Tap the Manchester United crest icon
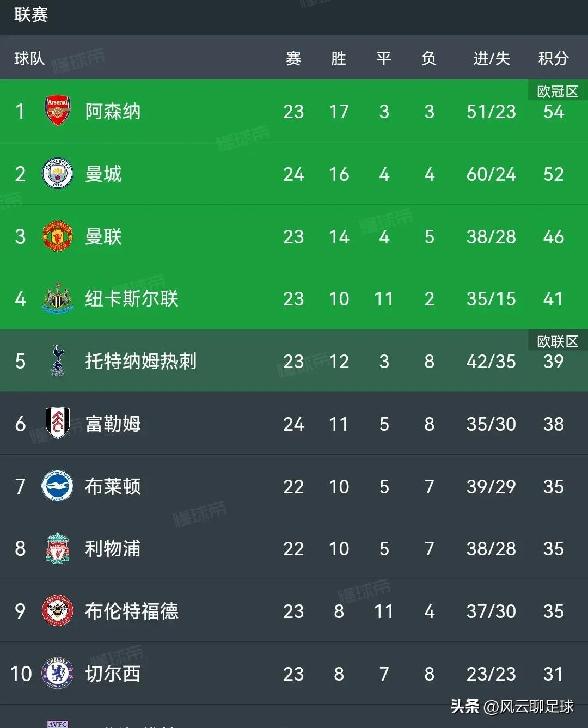Screen dimensions: 588x728 click(x=57, y=236)
